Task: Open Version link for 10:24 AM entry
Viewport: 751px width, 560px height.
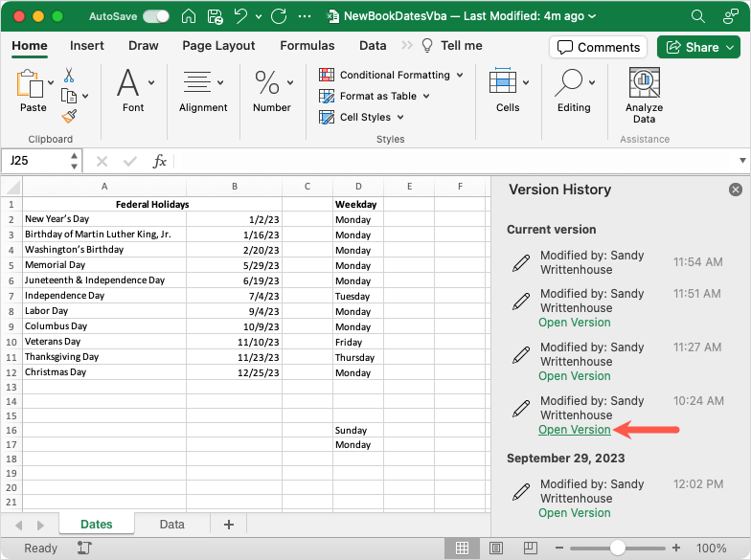Action: (574, 430)
